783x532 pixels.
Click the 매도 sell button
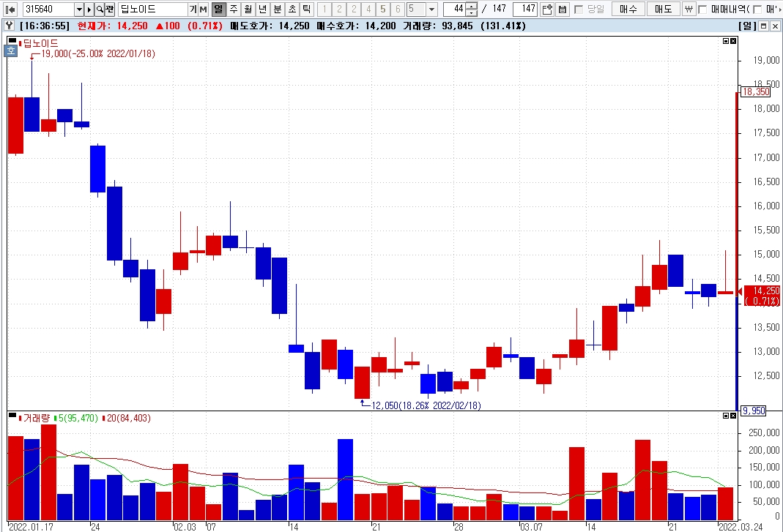click(x=663, y=9)
